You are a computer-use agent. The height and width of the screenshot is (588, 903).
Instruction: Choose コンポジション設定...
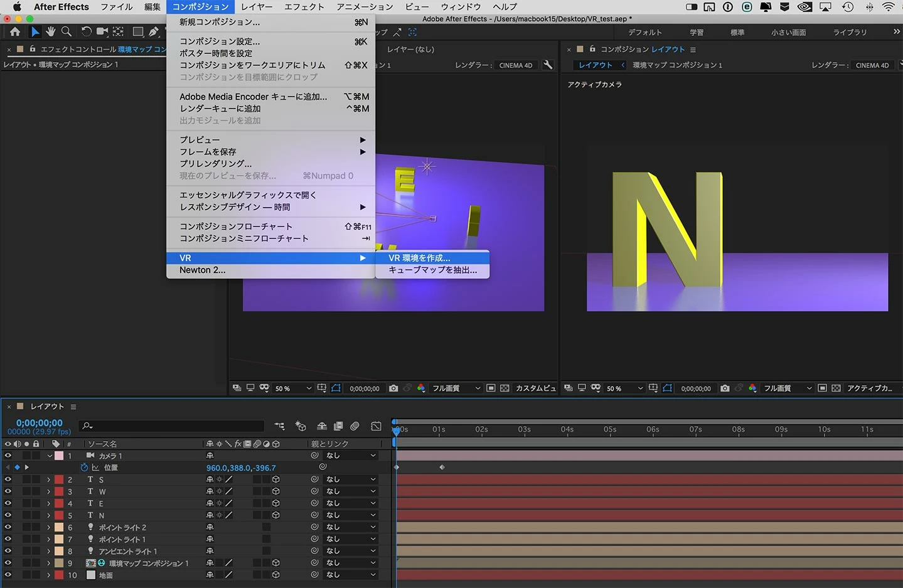pyautogui.click(x=270, y=41)
